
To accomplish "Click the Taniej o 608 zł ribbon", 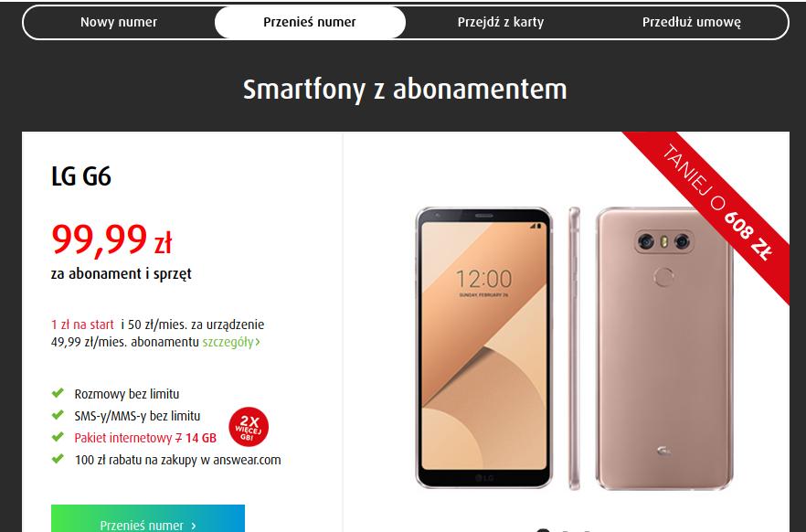I will pyautogui.click(x=717, y=203).
